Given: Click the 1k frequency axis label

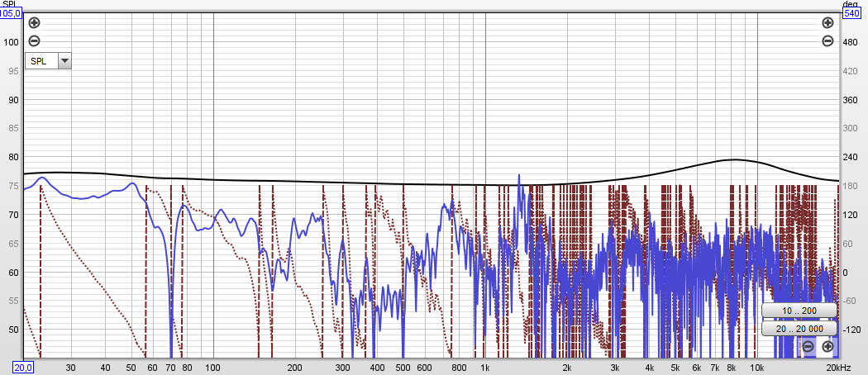Looking at the screenshot, I should point(485,368).
